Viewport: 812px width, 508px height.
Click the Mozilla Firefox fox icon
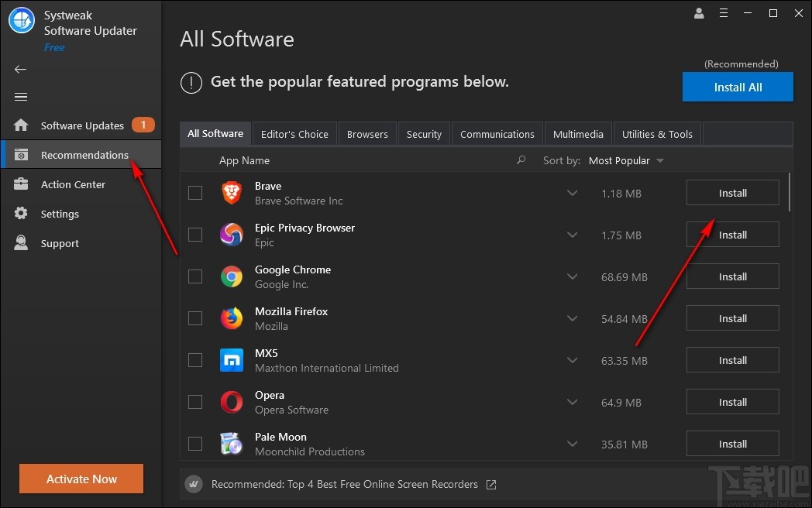pyautogui.click(x=232, y=318)
